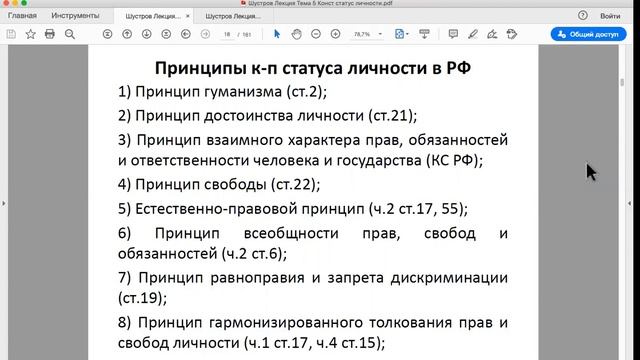Close the active Шустров Лекция tab
The width and height of the screenshot is (640, 360).
[x=188, y=16]
